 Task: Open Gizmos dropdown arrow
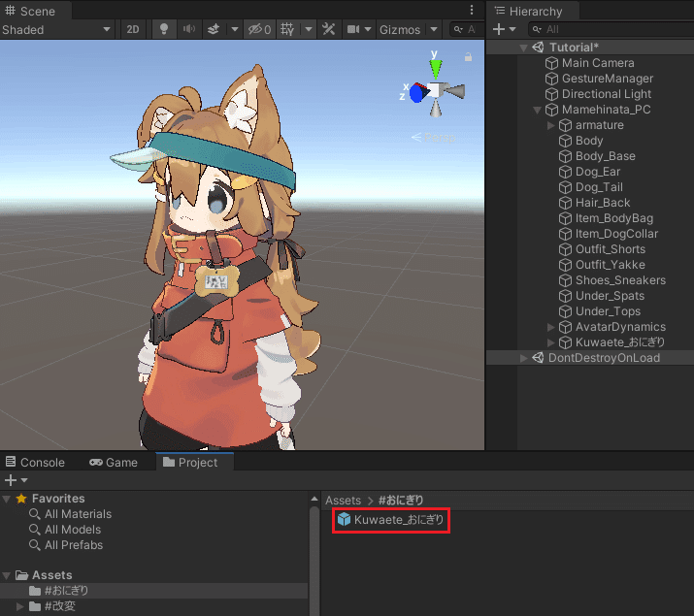434,30
